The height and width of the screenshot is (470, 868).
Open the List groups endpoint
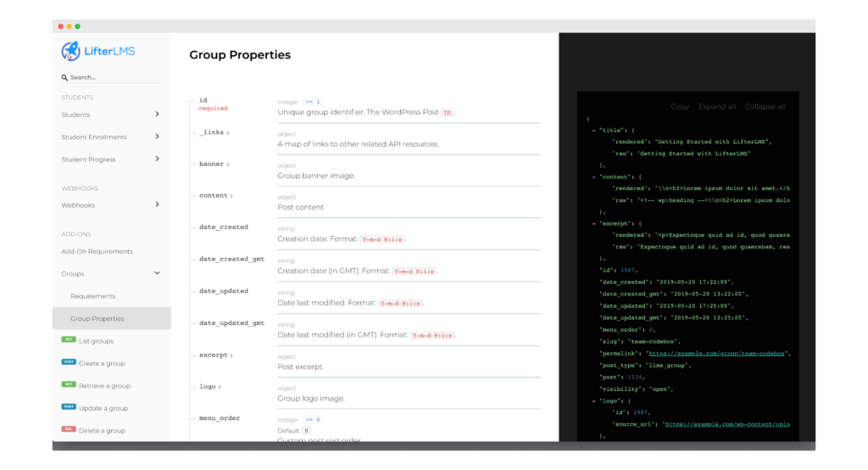(x=96, y=341)
